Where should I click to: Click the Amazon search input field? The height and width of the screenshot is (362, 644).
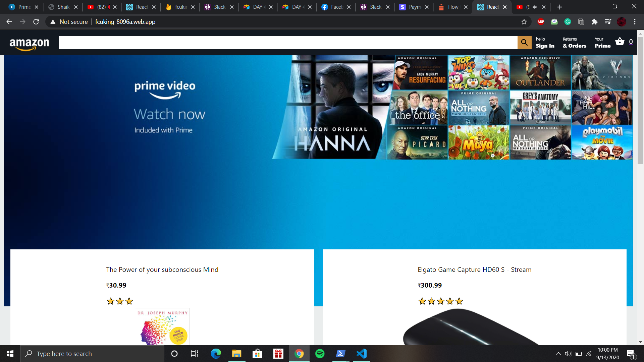[x=288, y=43]
